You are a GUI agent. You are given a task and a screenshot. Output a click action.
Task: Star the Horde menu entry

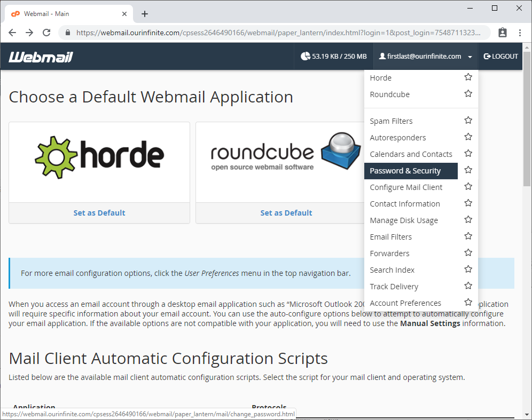pyautogui.click(x=468, y=77)
